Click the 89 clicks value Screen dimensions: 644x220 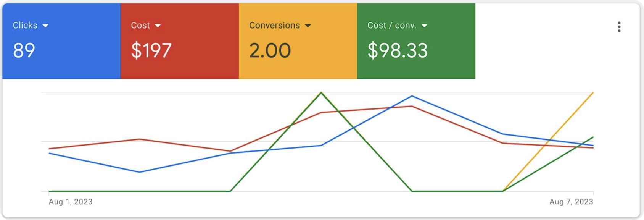point(24,50)
